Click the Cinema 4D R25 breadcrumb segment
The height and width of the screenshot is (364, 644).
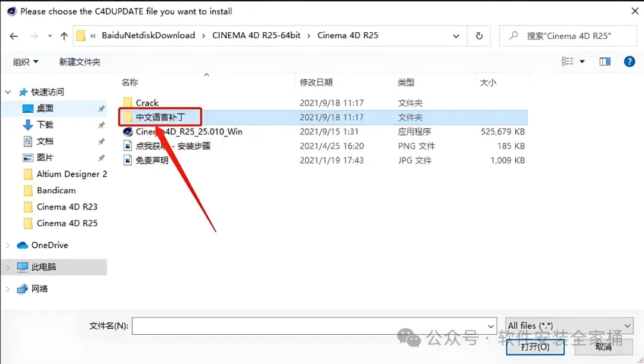(x=348, y=35)
